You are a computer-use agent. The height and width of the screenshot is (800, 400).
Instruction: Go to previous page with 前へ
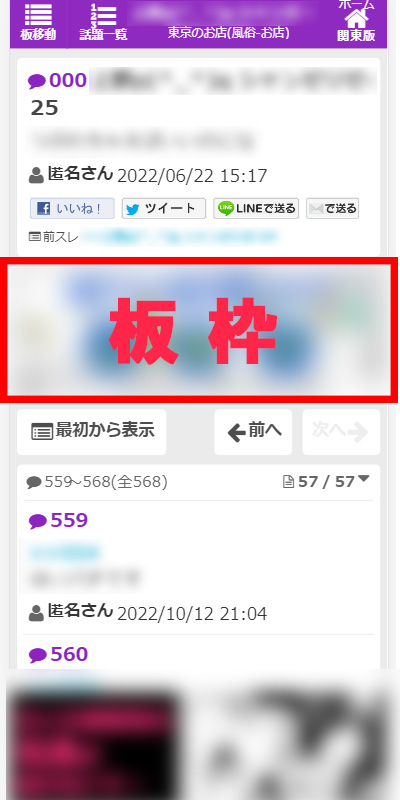pyautogui.click(x=253, y=432)
